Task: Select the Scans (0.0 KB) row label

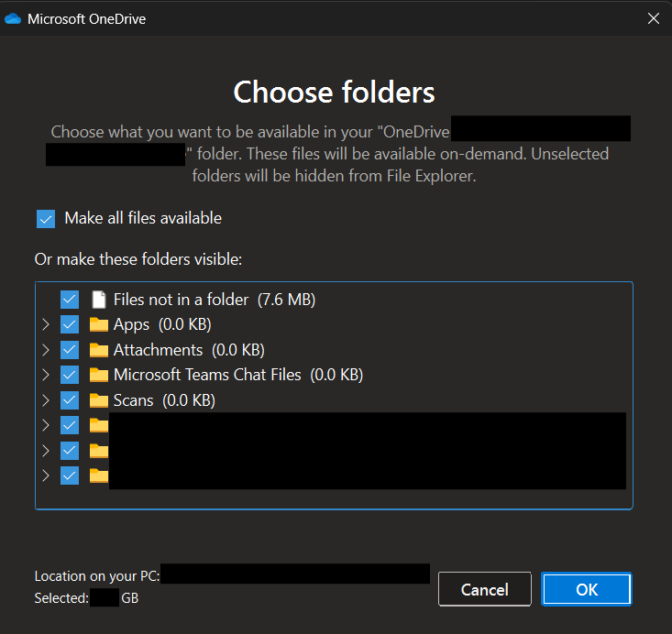Action: click(164, 400)
